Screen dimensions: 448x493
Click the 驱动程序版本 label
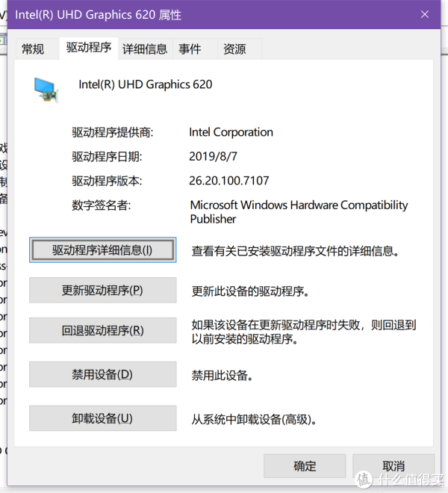[107, 181]
